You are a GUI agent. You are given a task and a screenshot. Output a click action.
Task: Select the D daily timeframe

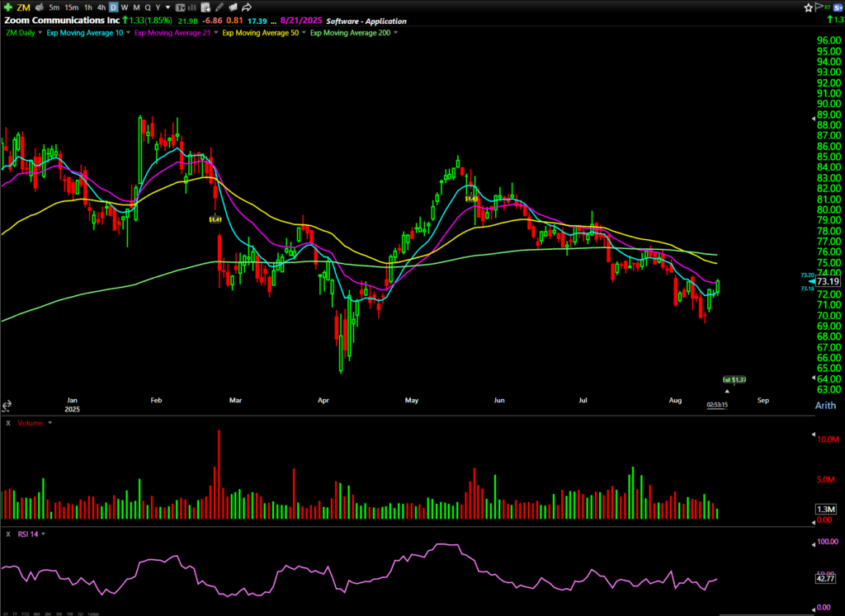[x=113, y=7]
